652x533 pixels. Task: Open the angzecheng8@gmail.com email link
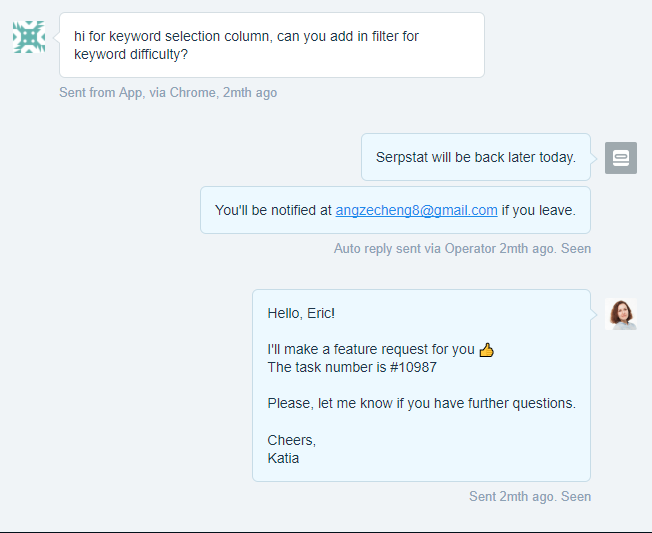click(x=416, y=210)
